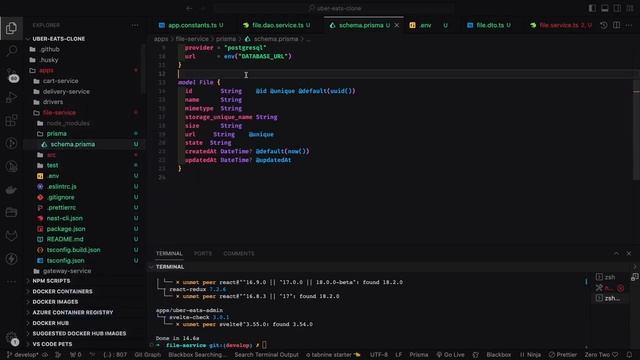This screenshot has height=360, width=640.
Task: Collapse the prisma folder
Action: point(56,134)
